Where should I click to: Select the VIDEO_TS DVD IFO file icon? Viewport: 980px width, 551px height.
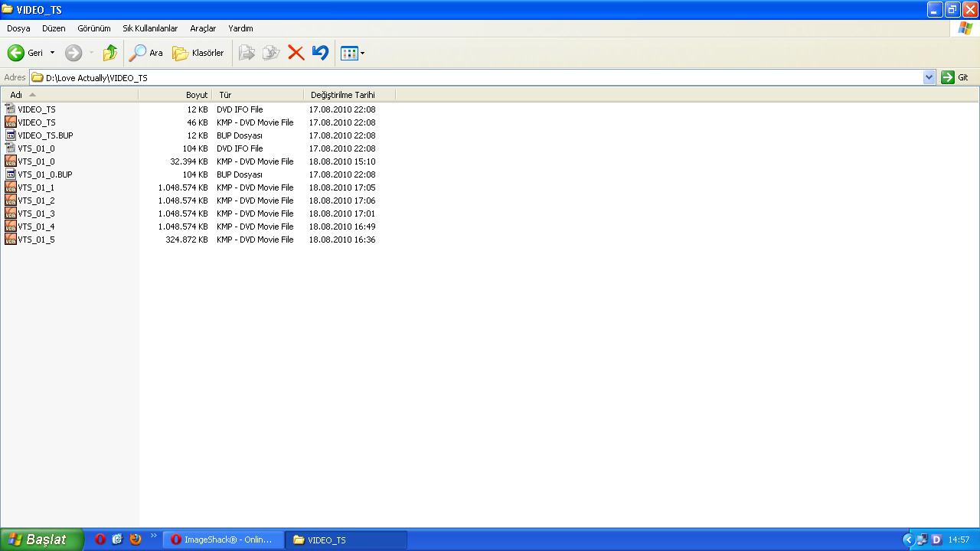coord(11,109)
